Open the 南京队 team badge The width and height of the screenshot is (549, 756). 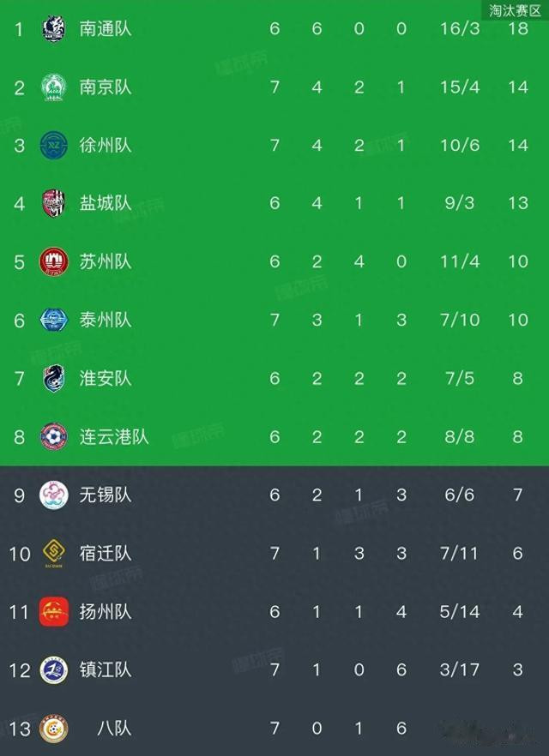click(x=53, y=87)
